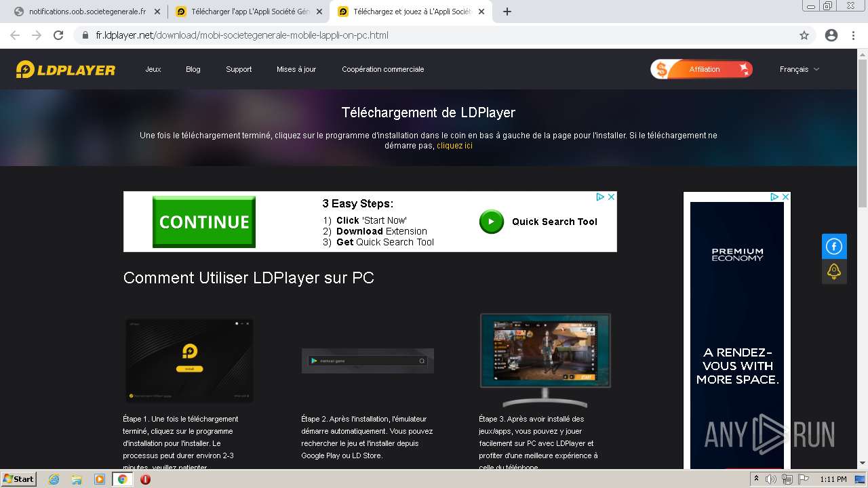Screen dimensions: 868x488
Task: Close the banner ad with X
Action: click(x=611, y=197)
